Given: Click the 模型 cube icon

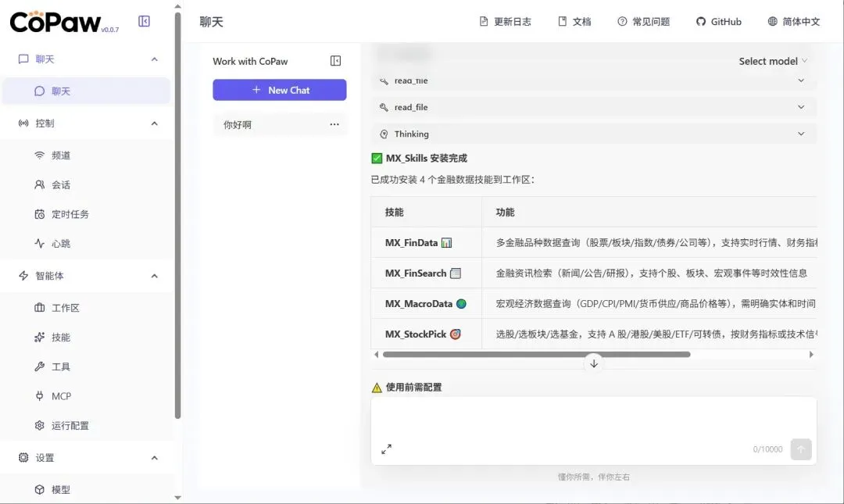Looking at the screenshot, I should (x=39, y=489).
